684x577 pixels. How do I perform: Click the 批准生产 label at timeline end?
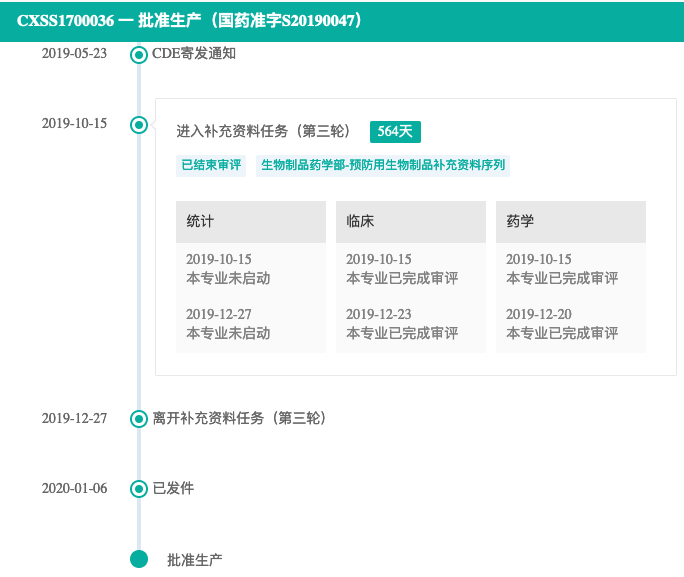coord(195,560)
